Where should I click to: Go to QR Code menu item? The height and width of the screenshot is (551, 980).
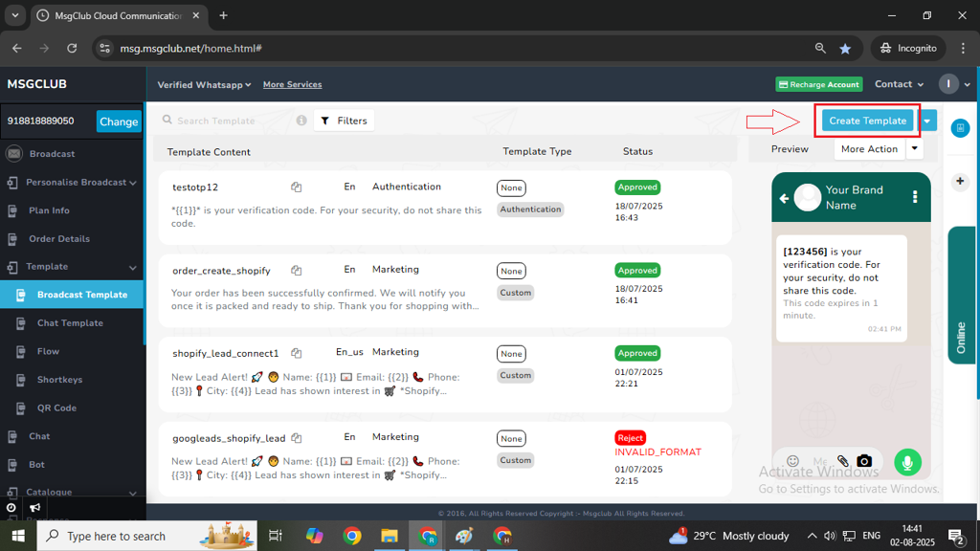click(x=56, y=408)
